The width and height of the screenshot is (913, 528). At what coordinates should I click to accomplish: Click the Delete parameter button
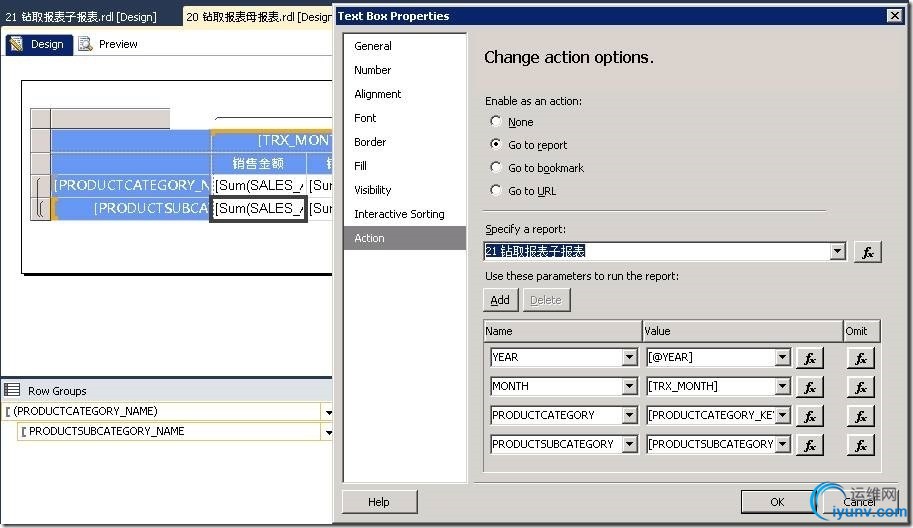(546, 300)
